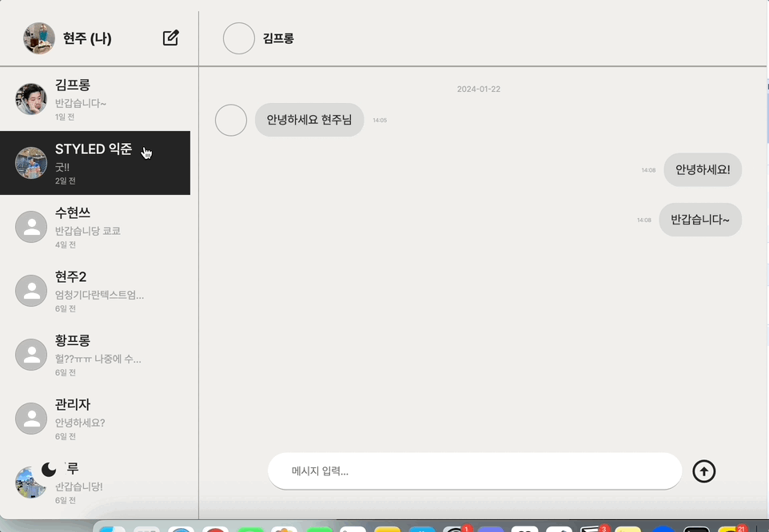Open the conversation previewing 반갑습니당!
769x532 pixels.
[x=95, y=482]
